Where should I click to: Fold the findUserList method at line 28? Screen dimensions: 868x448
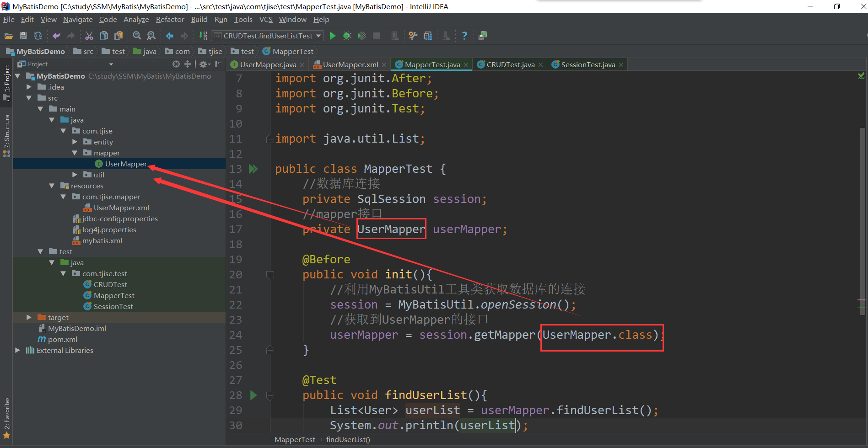coord(270,395)
